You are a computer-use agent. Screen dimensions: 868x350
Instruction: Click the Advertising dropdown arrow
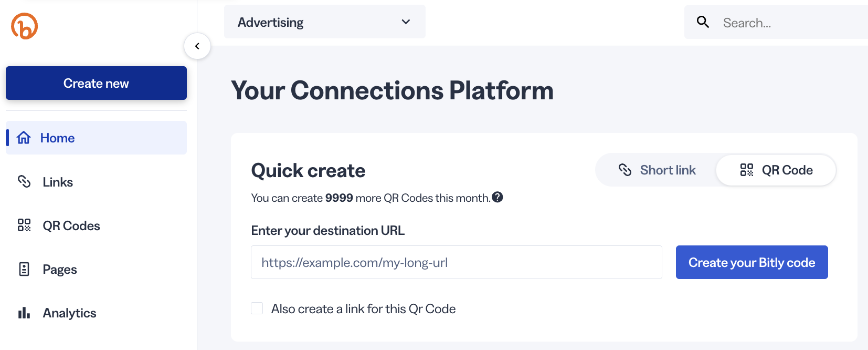[406, 22]
